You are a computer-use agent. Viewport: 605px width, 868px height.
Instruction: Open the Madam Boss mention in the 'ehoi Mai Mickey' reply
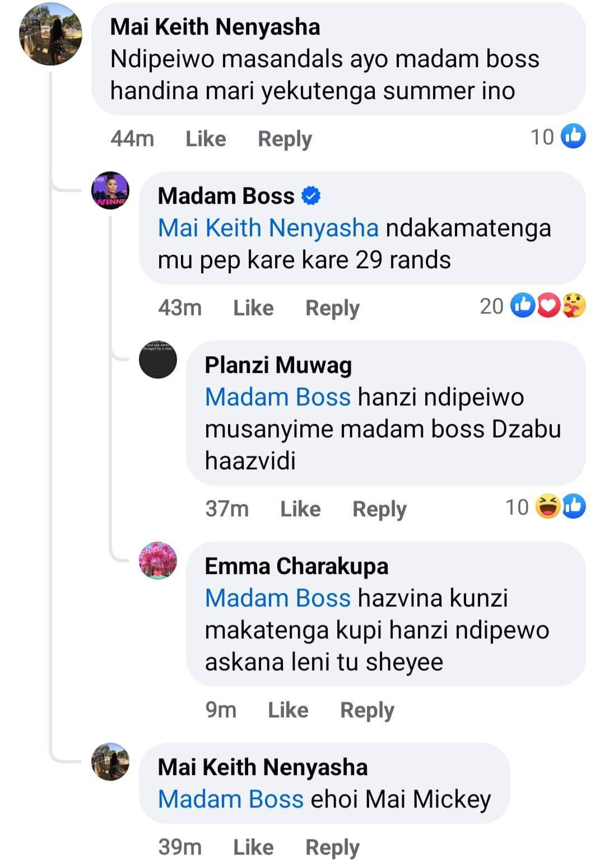tap(231, 799)
